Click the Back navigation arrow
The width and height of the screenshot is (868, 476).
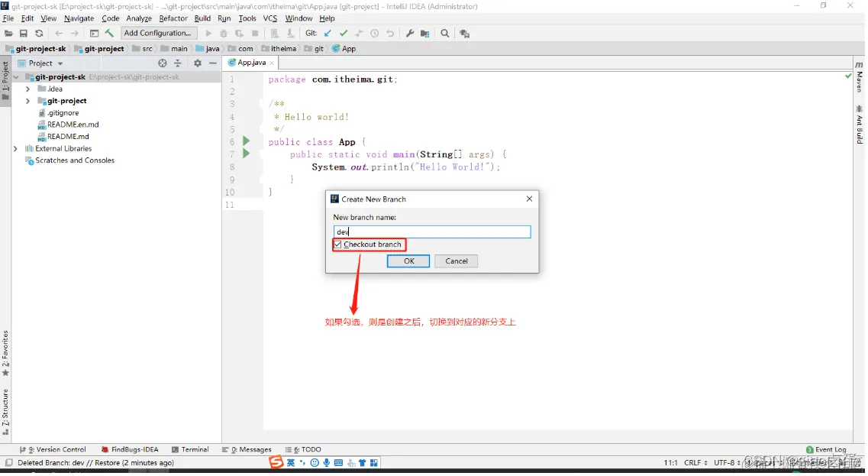point(59,34)
